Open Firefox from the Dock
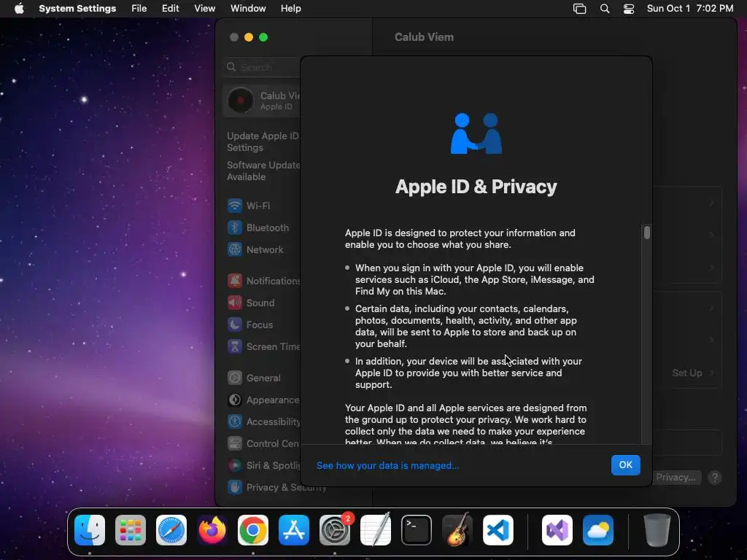This screenshot has width=747, height=560. pos(212,530)
